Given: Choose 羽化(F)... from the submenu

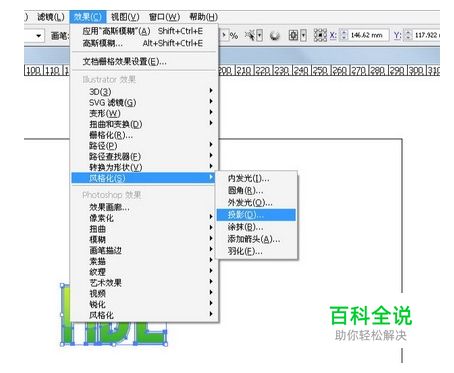Looking at the screenshot, I should [x=256, y=251].
